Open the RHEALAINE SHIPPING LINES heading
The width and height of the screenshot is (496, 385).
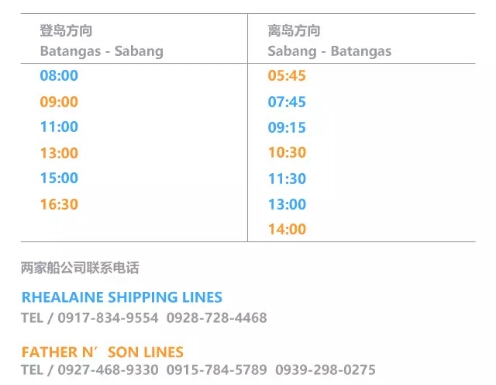point(122,297)
